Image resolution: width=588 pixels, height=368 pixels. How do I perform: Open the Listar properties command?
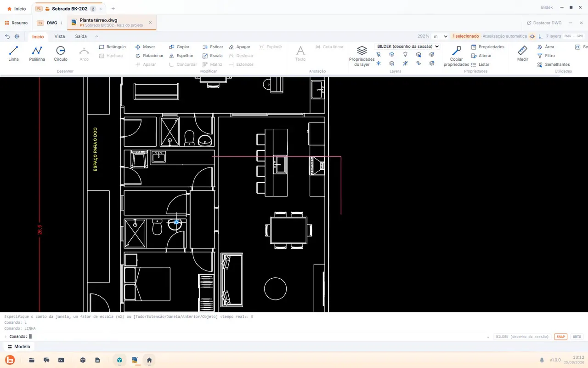pyautogui.click(x=480, y=64)
